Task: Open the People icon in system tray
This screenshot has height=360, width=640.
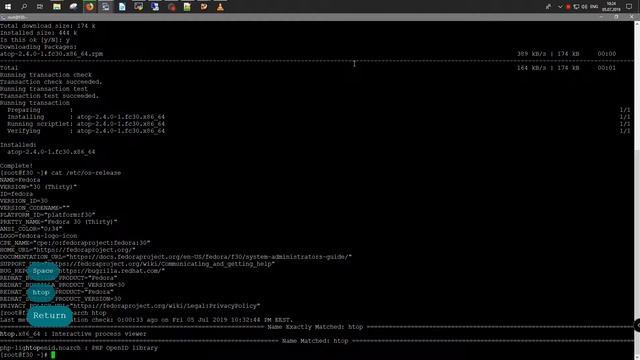Action: tap(548, 7)
